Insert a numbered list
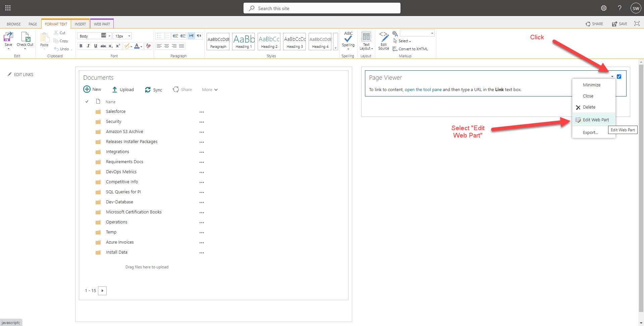Viewport: 644px width, 326px height. point(167,36)
